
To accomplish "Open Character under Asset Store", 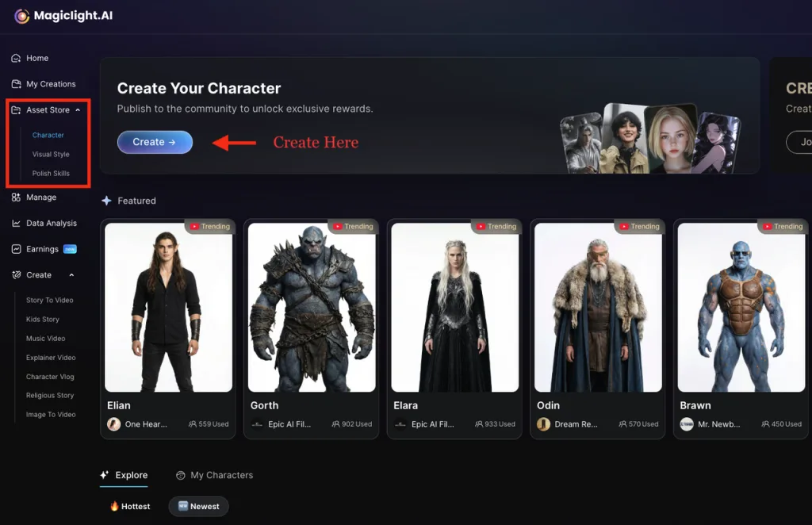I will (x=48, y=135).
